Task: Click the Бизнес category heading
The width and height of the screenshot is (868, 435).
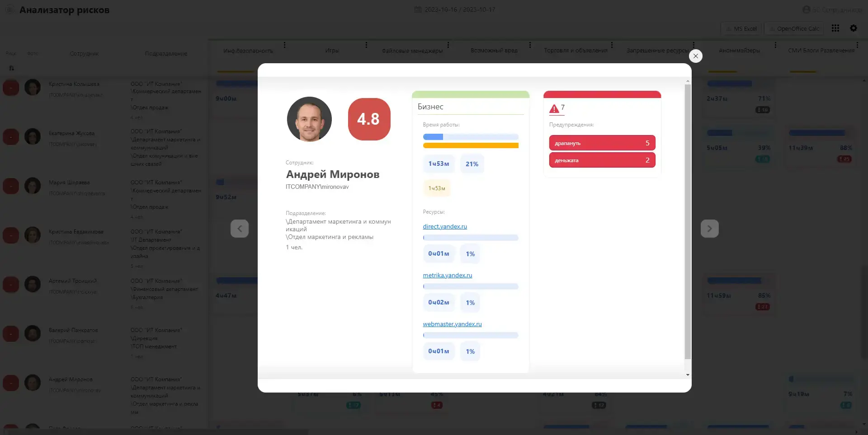Action: 430,107
